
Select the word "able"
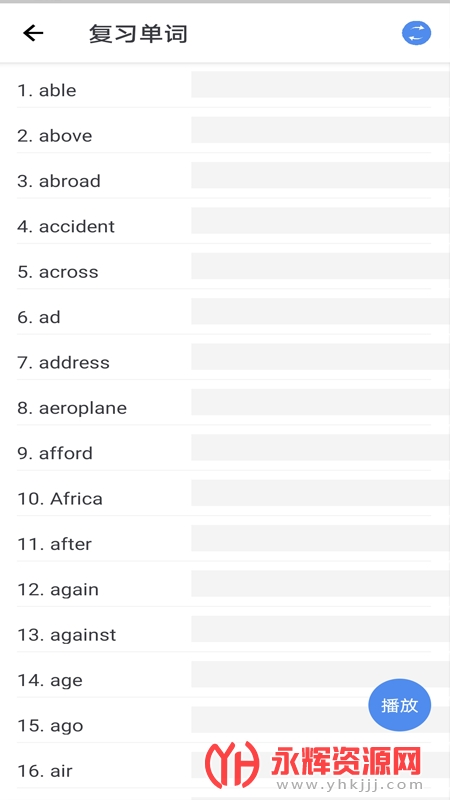[x=58, y=90]
